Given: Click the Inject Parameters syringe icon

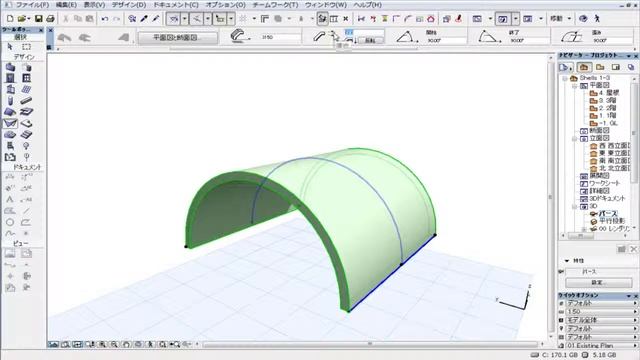Looking at the screenshot, I should pos(156,19).
